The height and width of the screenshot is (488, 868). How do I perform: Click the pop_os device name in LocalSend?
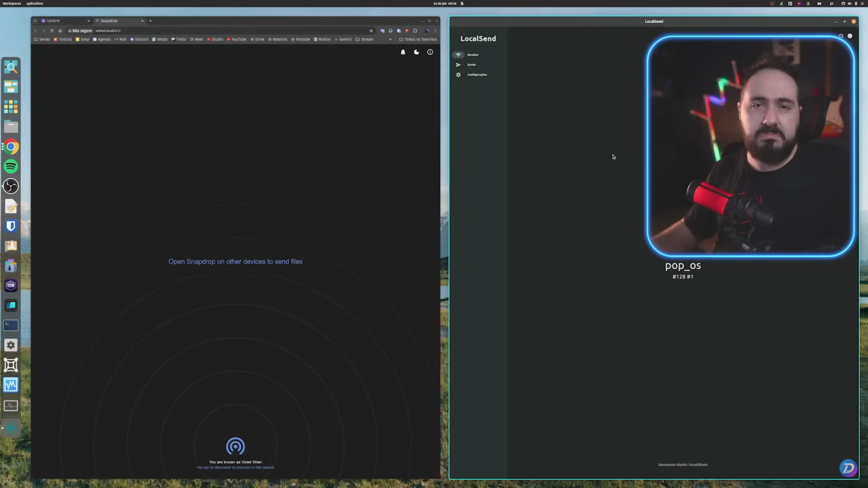(683, 265)
